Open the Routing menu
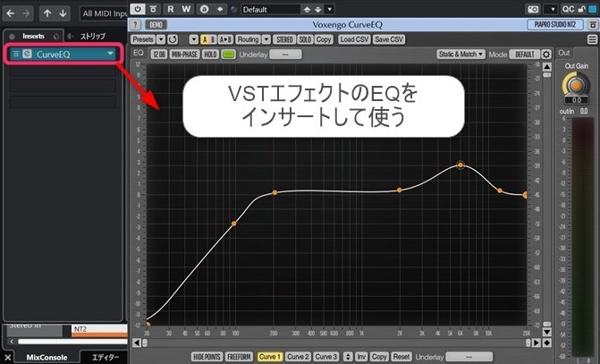Screen dimensions: 600x364 (248, 39)
